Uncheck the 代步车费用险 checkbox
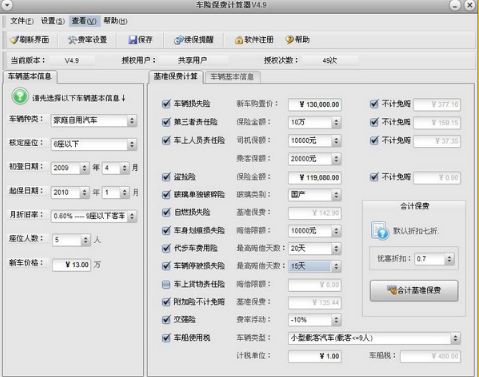479x377 pixels. [166, 248]
